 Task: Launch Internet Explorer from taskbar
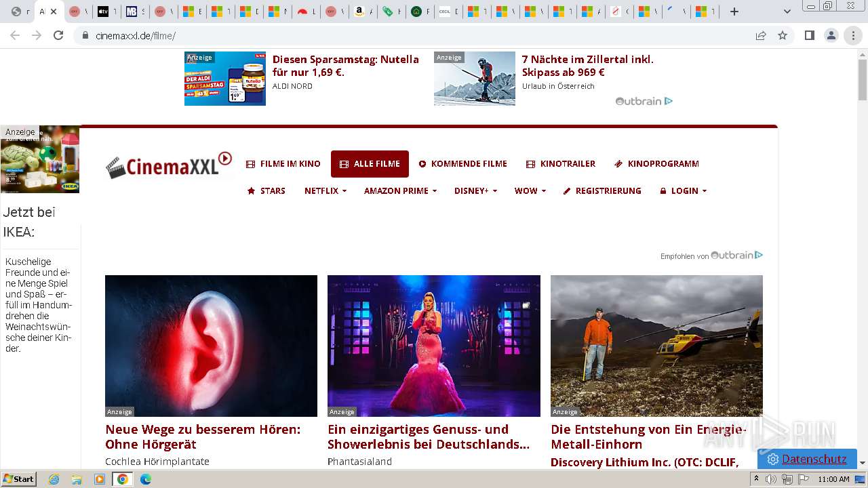(x=54, y=479)
